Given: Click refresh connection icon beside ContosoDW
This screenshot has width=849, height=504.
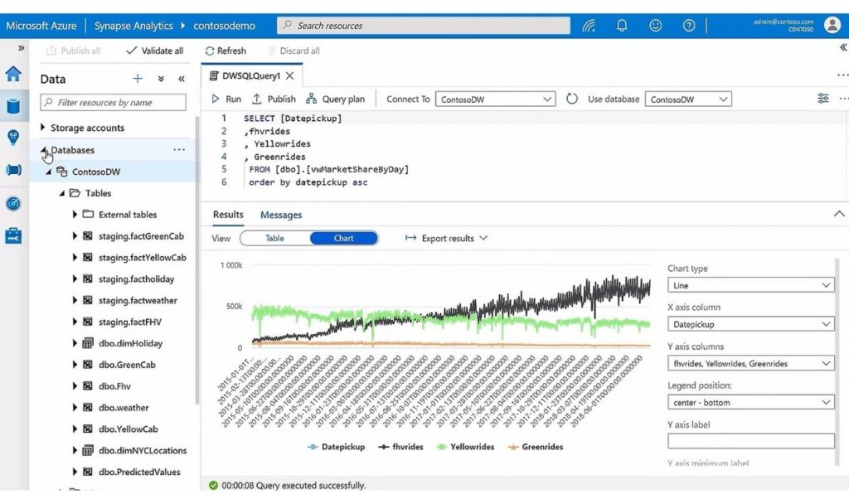Looking at the screenshot, I should tap(572, 99).
